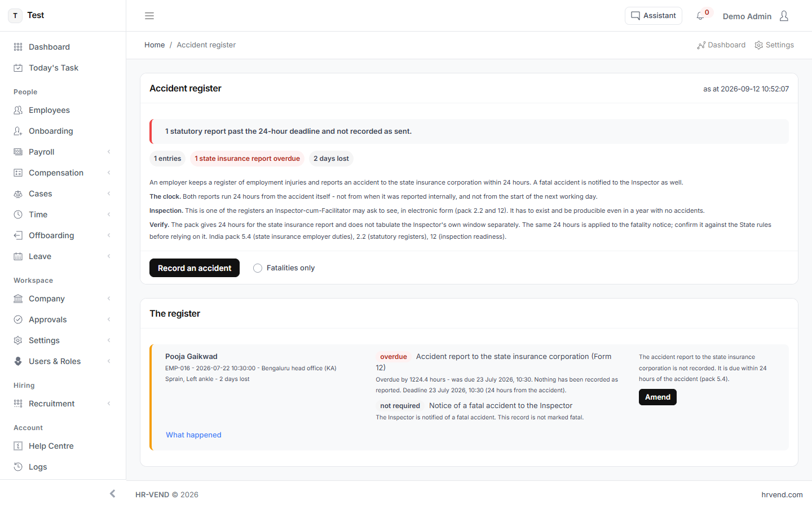
Task: Click the Logs history icon
Action: pyautogui.click(x=18, y=467)
